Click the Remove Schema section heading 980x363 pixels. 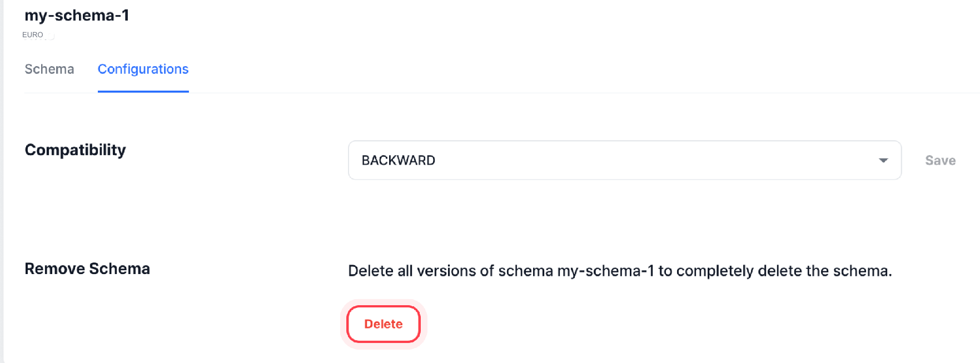pyautogui.click(x=87, y=268)
